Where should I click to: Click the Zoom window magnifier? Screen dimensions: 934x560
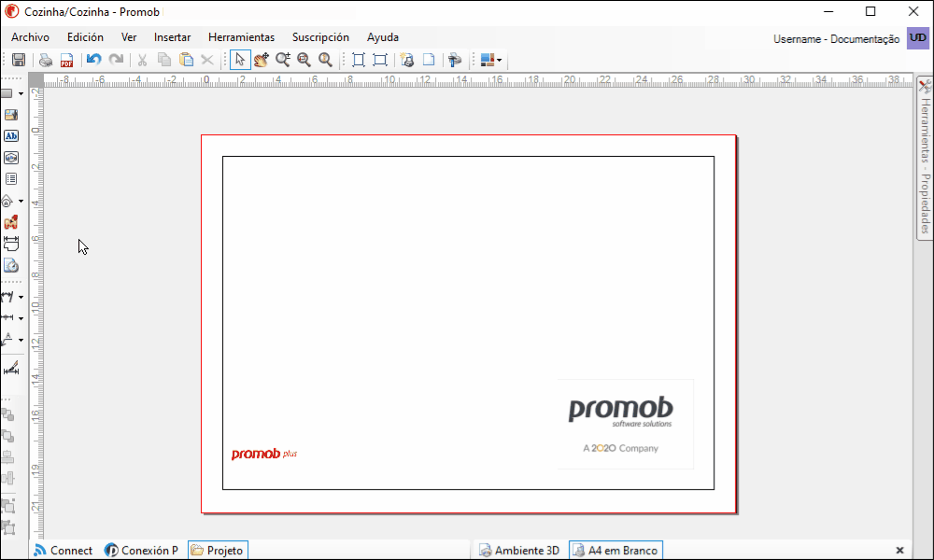(304, 60)
